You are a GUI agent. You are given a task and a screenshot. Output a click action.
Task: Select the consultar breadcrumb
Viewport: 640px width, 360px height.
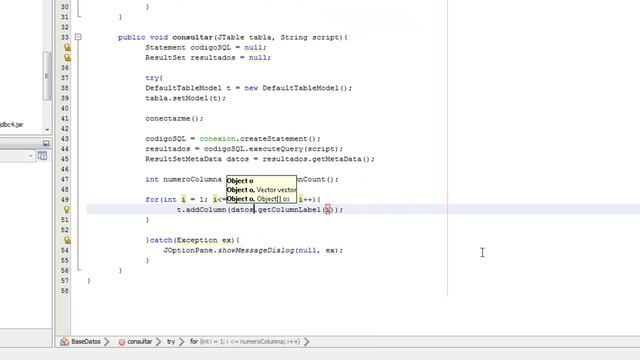coord(140,342)
